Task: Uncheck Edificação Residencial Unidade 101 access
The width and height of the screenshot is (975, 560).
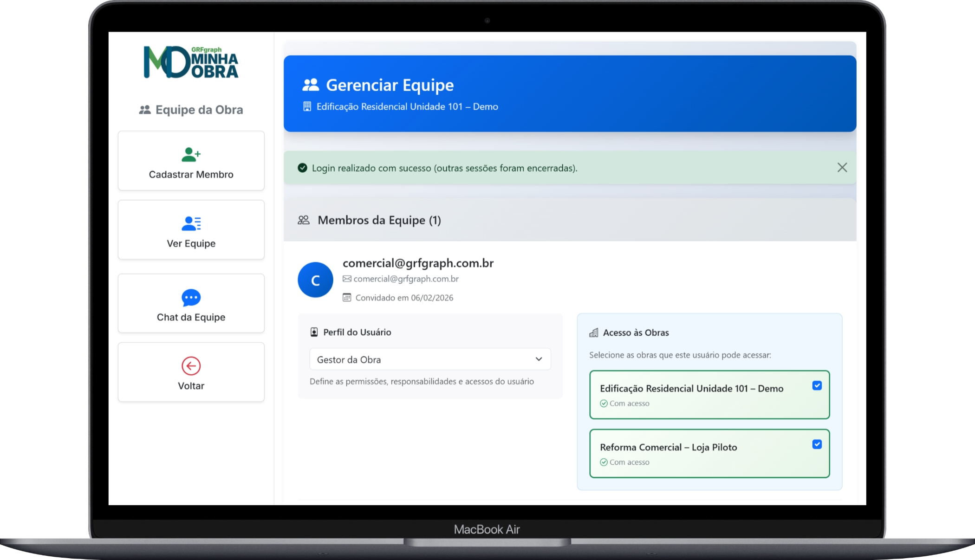Action: [x=817, y=385]
